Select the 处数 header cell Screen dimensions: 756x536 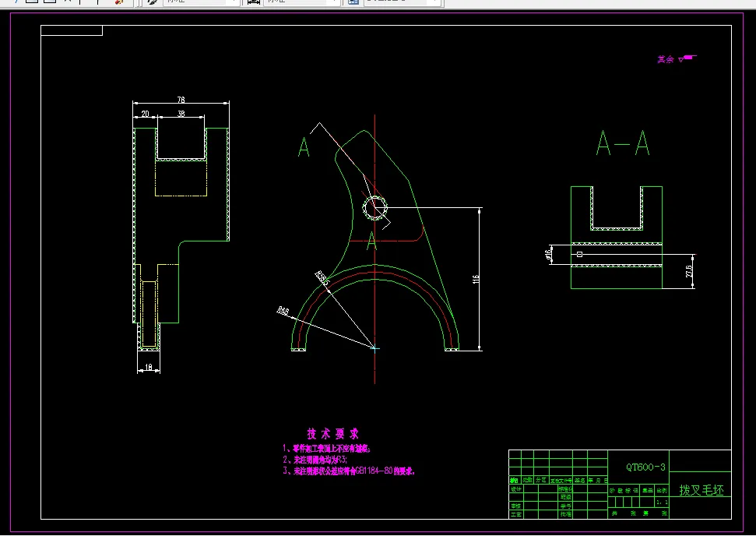[527, 480]
